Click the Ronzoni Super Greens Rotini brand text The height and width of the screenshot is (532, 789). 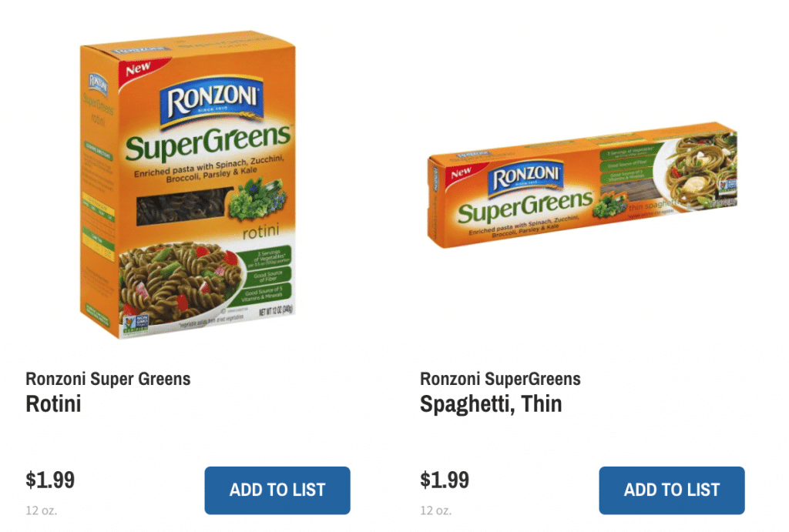coord(108,379)
